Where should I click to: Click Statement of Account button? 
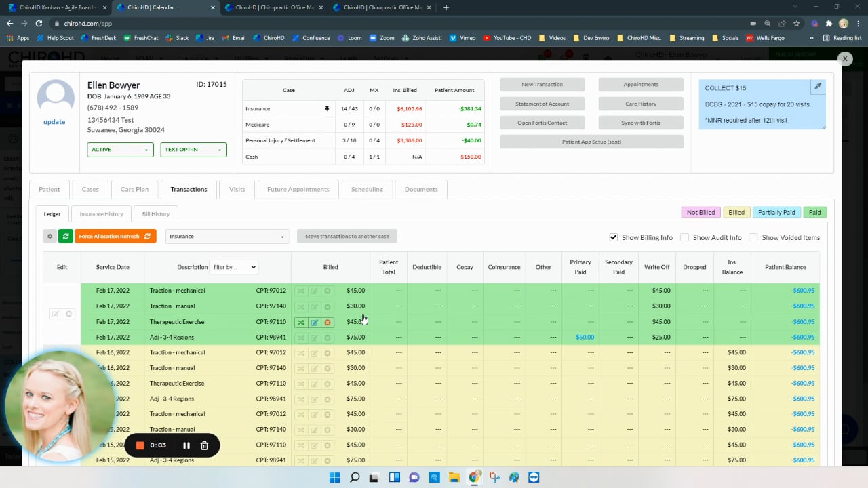tap(542, 104)
